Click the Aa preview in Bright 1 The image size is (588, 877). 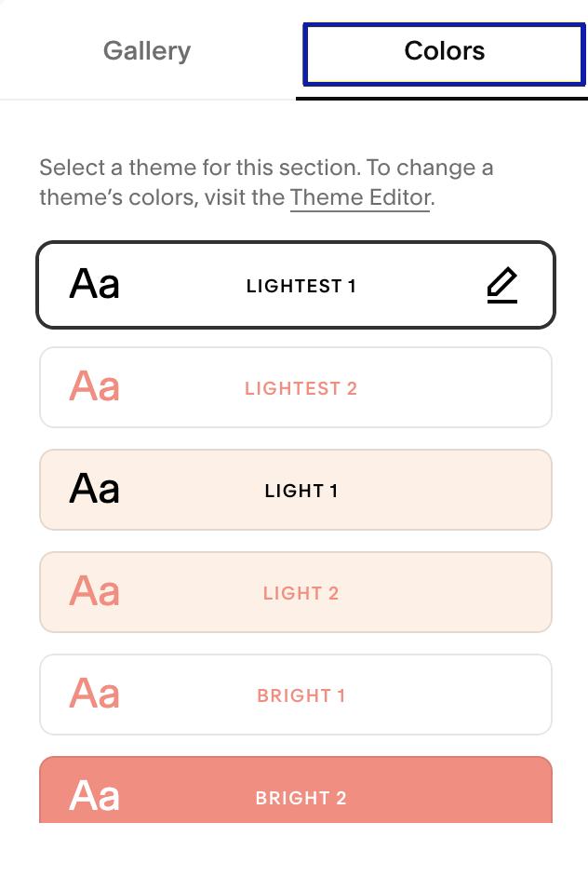[95, 693]
